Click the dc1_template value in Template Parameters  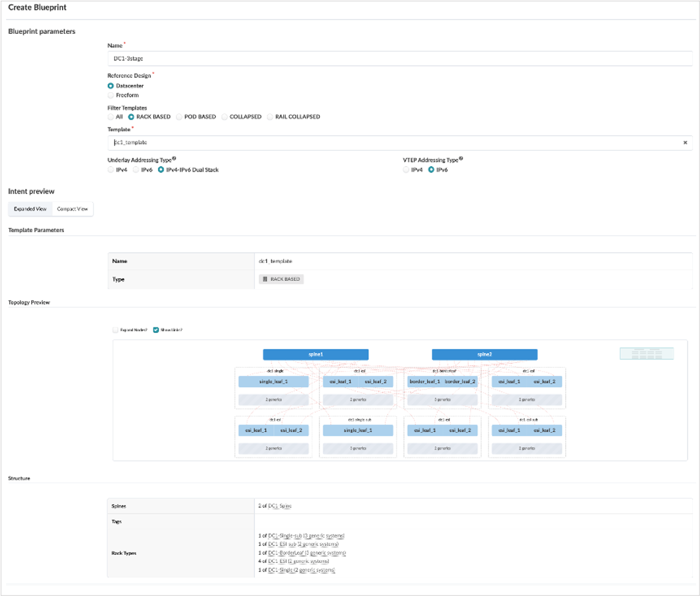tap(275, 261)
